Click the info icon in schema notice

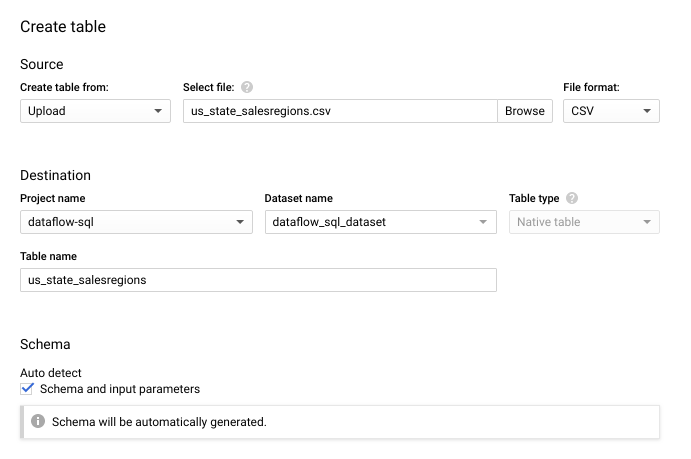point(38,422)
